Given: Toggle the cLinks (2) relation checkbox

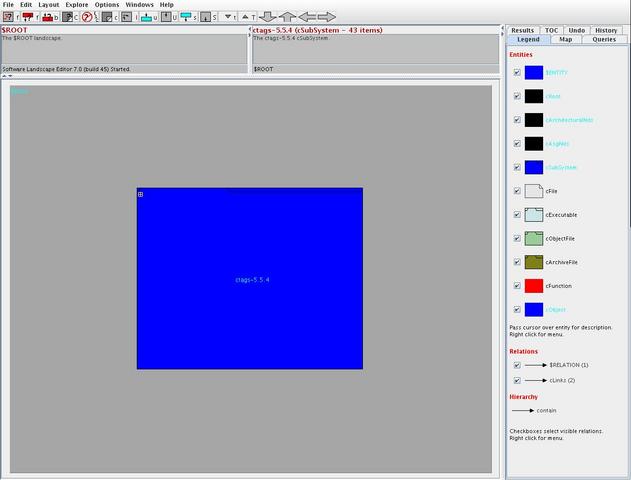Looking at the screenshot, I should click(x=517, y=380).
